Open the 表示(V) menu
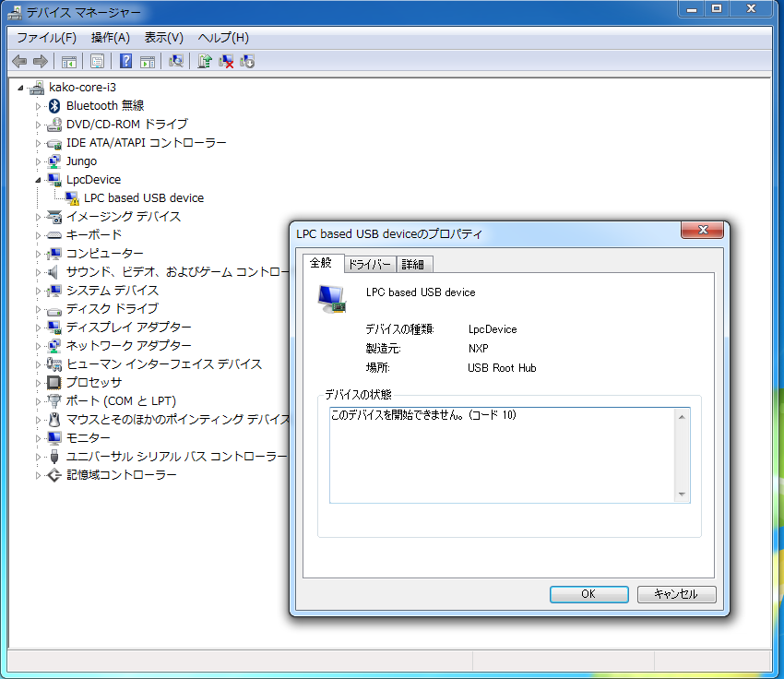This screenshot has height=679, width=784. click(163, 38)
